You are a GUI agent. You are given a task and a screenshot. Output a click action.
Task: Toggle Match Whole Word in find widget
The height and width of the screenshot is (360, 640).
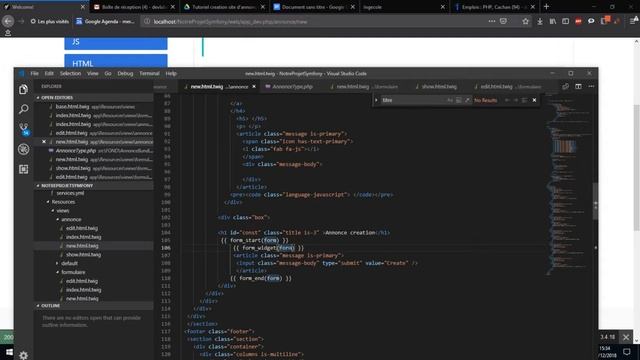(459, 100)
